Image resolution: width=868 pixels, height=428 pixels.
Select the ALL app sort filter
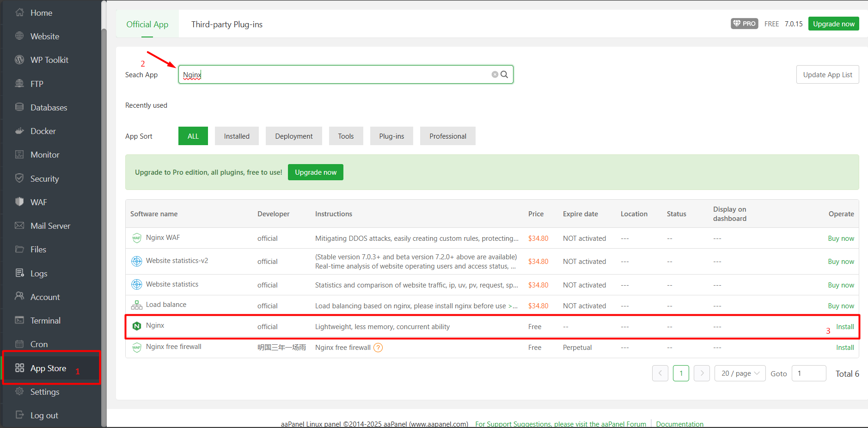point(193,136)
